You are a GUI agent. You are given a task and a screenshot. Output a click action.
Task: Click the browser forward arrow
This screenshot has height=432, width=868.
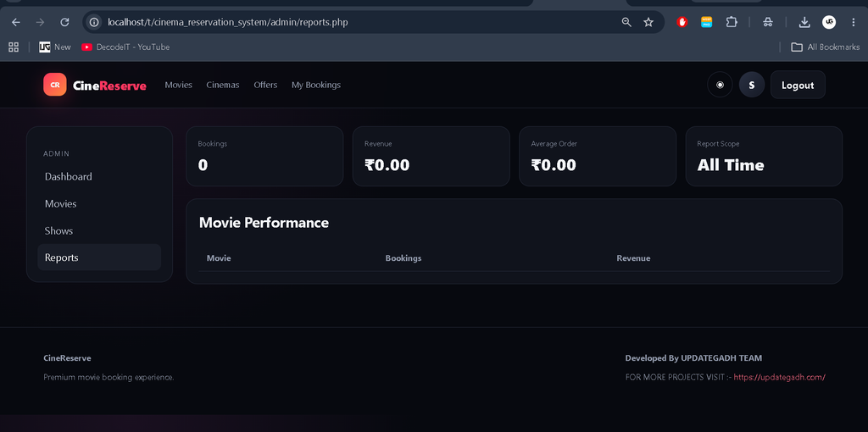point(40,22)
